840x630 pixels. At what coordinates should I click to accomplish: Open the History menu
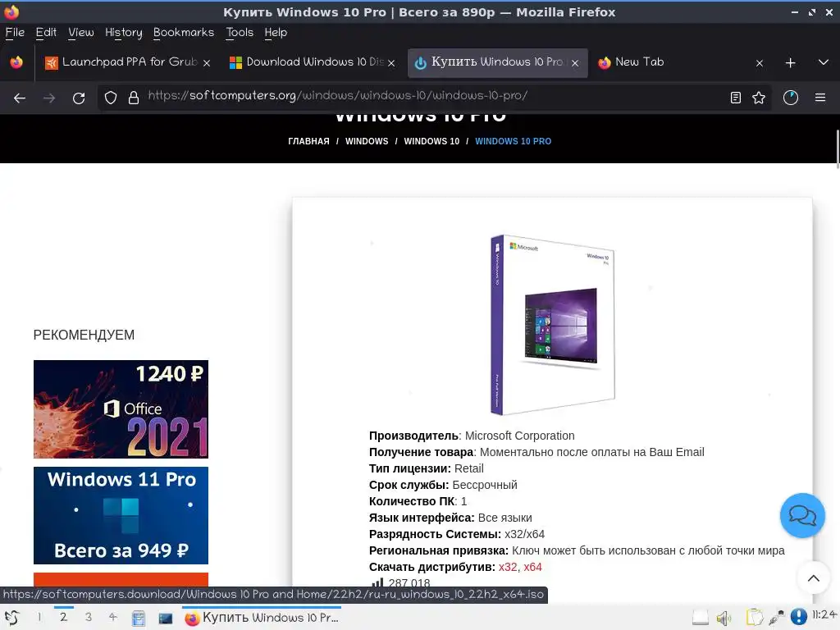tap(124, 33)
